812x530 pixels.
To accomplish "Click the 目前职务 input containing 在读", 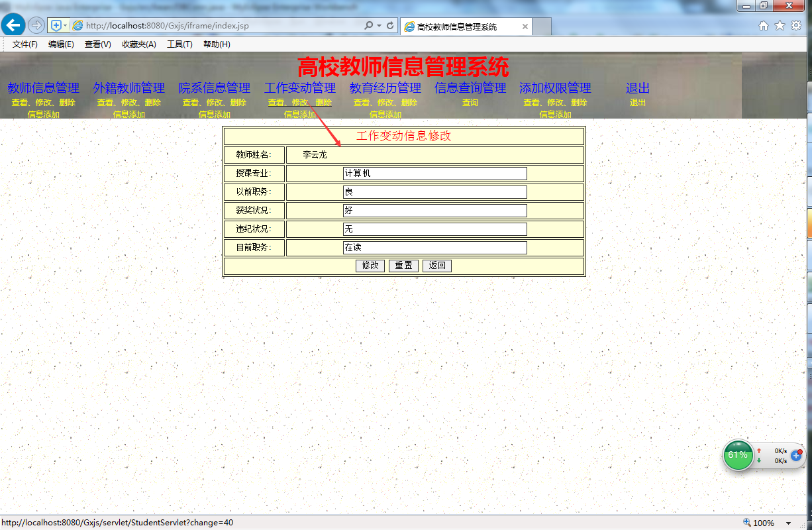I will 435,248.
